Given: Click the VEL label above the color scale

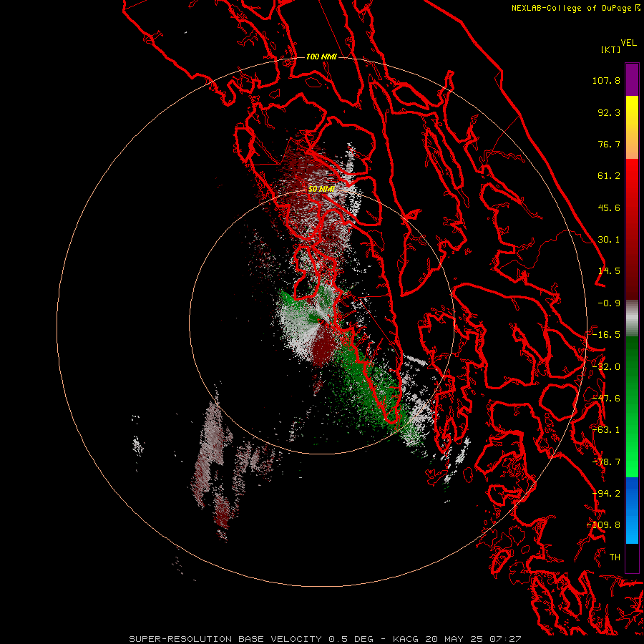Looking at the screenshot, I should 628,43.
